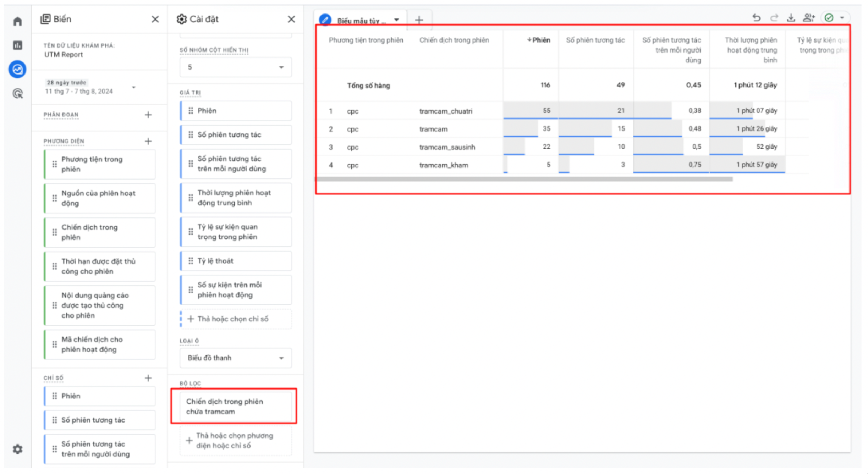868x474 pixels.
Task: Click the Cài đặt gear icon in panel header
Action: click(181, 19)
